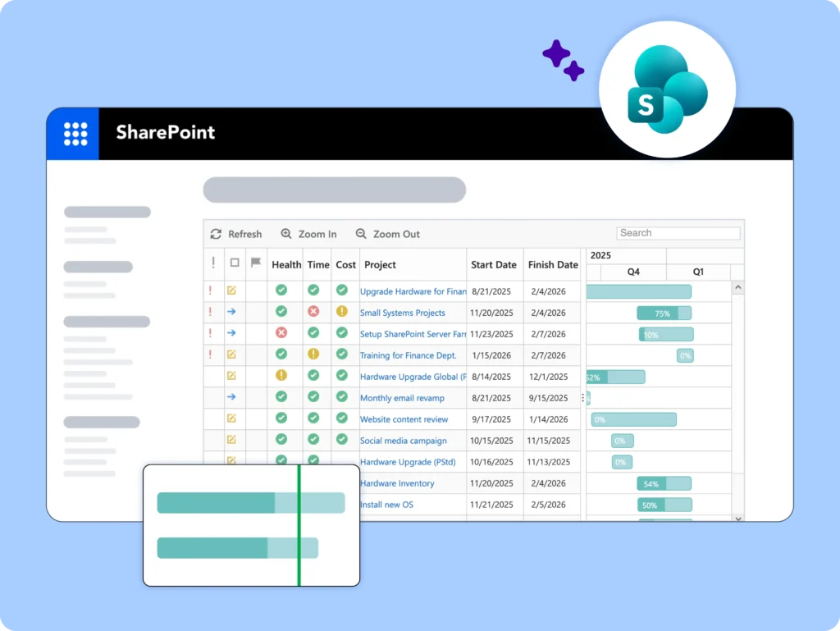Click the red X Health icon for Setup SharePoint Server
The width and height of the screenshot is (840, 631).
(x=281, y=333)
